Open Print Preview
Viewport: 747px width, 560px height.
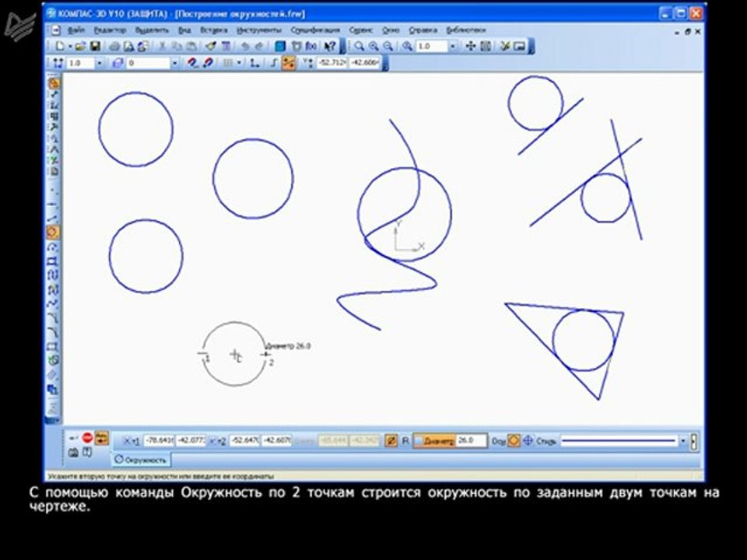tap(128, 46)
